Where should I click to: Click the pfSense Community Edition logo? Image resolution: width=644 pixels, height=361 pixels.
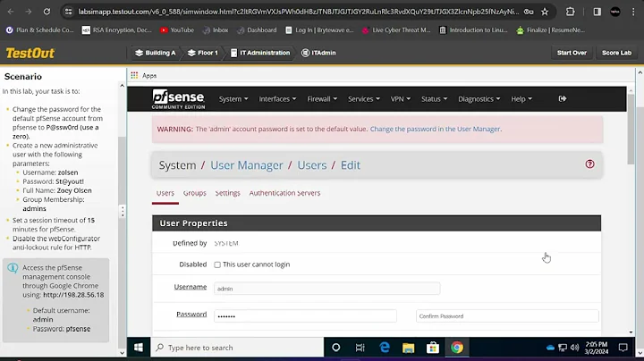pos(178,99)
